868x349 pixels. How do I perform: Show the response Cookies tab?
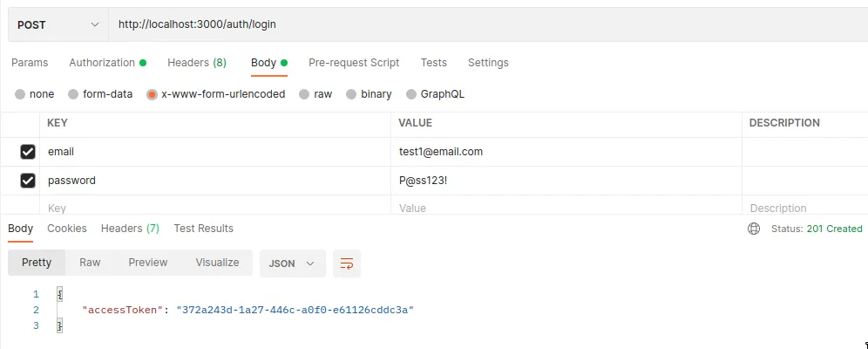tap(67, 229)
